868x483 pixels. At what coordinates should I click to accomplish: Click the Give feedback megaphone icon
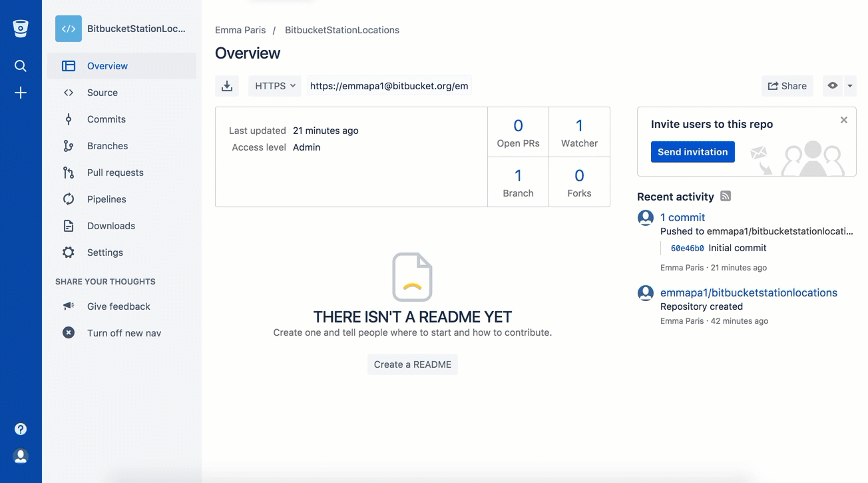click(69, 306)
